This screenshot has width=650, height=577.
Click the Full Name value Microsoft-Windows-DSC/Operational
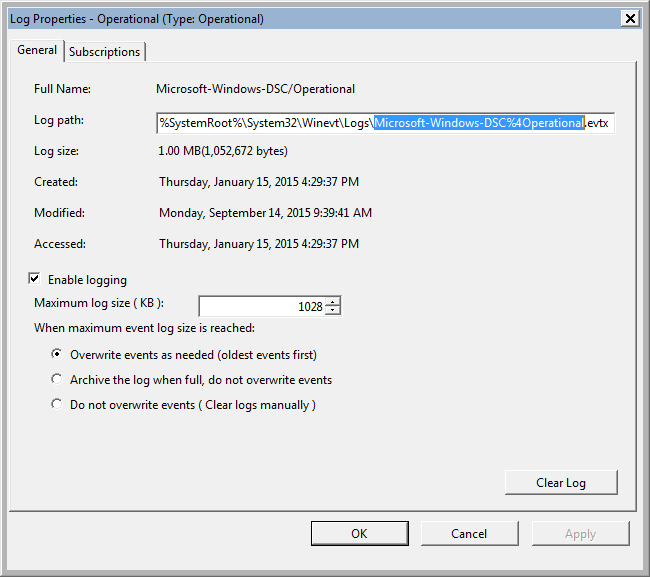tap(257, 89)
